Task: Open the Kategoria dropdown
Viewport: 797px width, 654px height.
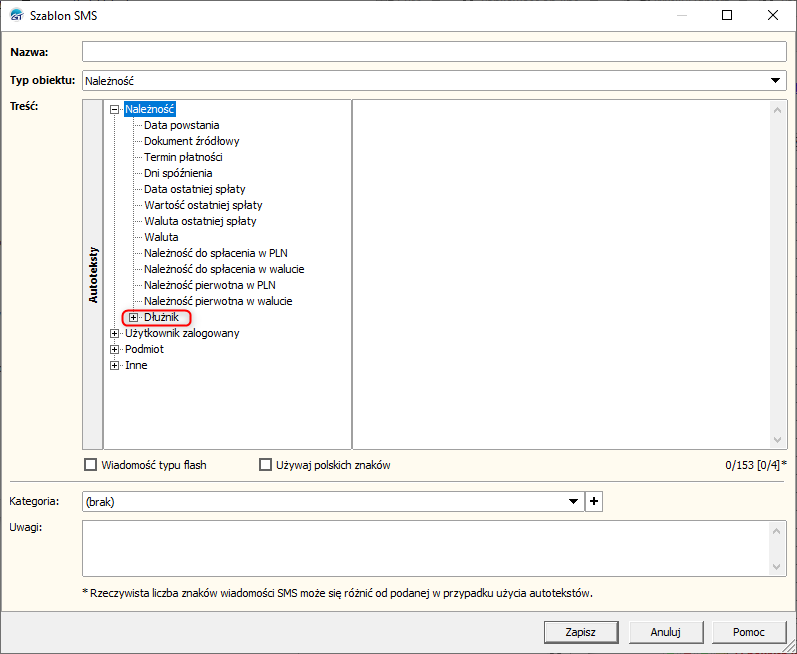Action: click(x=573, y=502)
